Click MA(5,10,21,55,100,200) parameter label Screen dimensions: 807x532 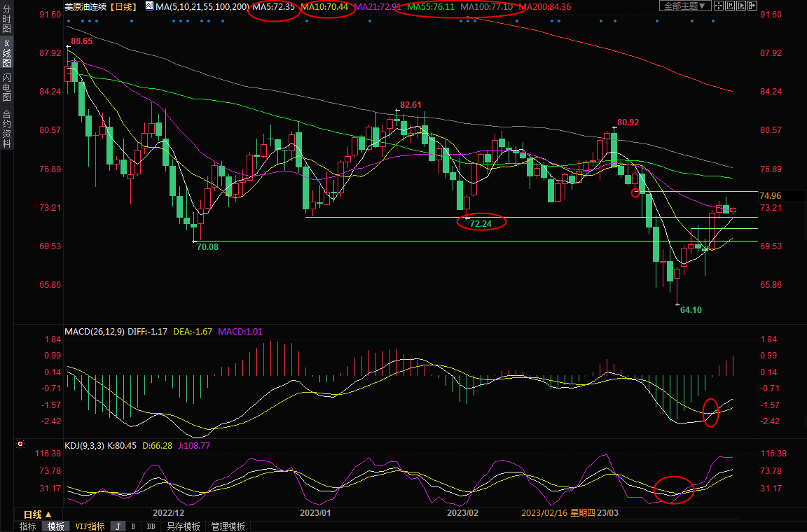[202, 6]
